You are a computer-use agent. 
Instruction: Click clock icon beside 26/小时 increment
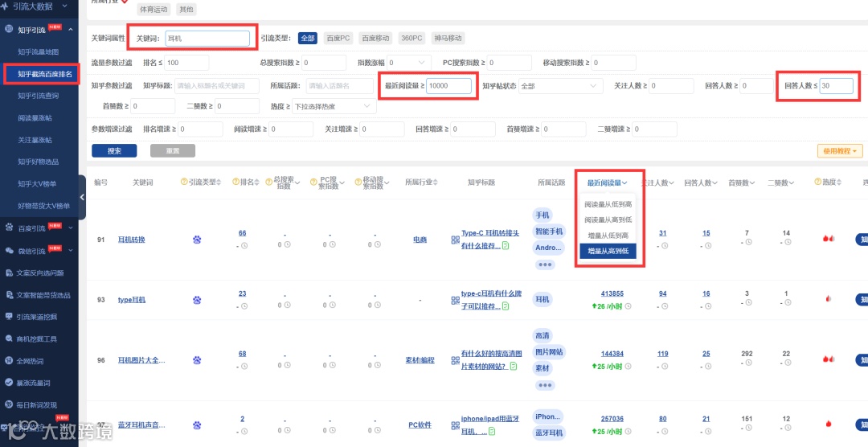[628, 306]
